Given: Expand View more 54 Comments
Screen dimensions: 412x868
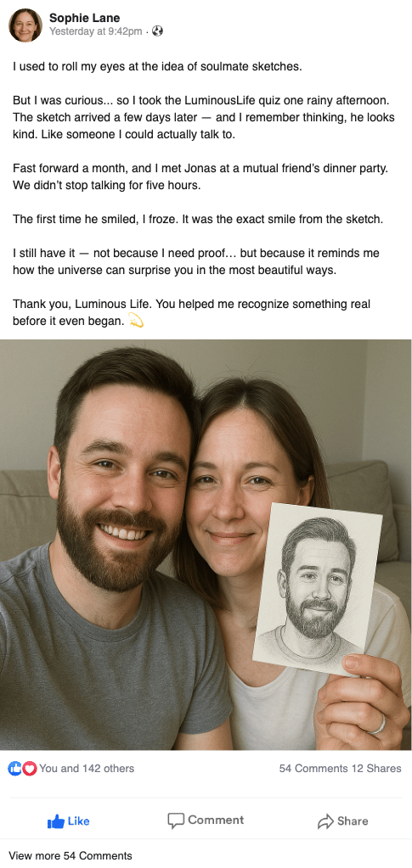Looking at the screenshot, I should point(71,856).
